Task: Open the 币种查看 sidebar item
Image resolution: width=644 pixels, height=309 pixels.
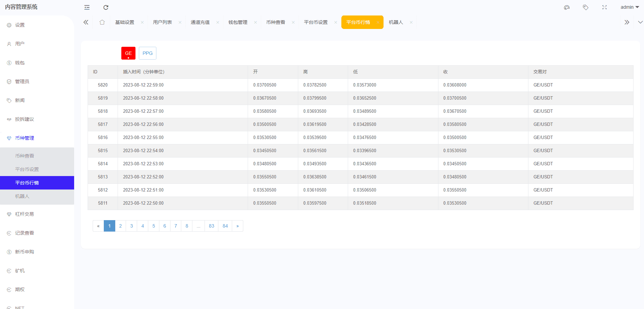Action: point(25,156)
